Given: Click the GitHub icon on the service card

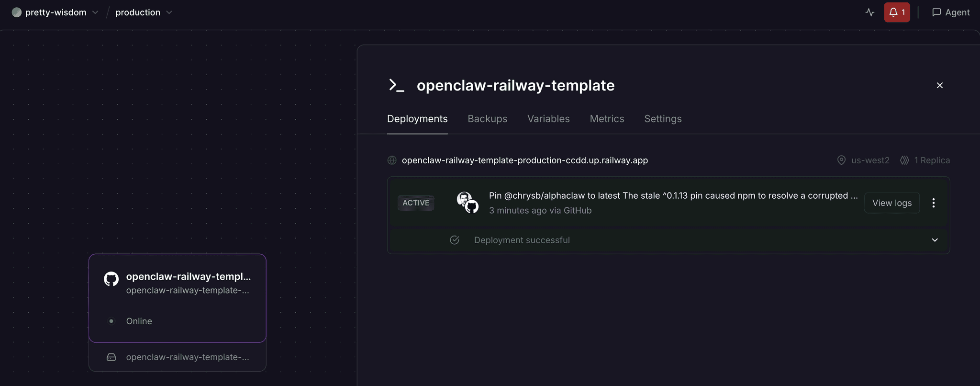Looking at the screenshot, I should click(x=111, y=279).
